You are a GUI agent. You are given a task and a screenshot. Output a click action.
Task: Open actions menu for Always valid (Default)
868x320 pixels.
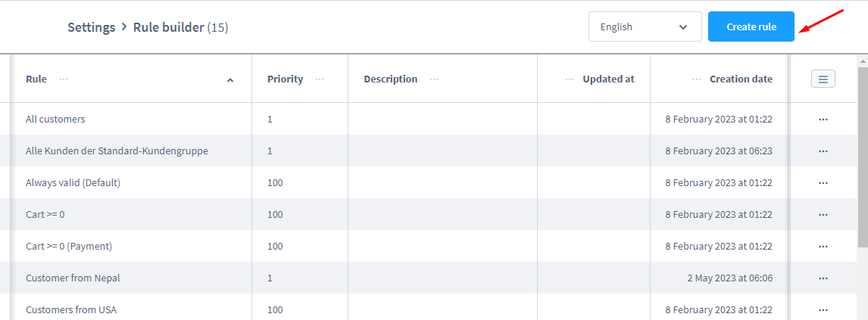pyautogui.click(x=823, y=183)
